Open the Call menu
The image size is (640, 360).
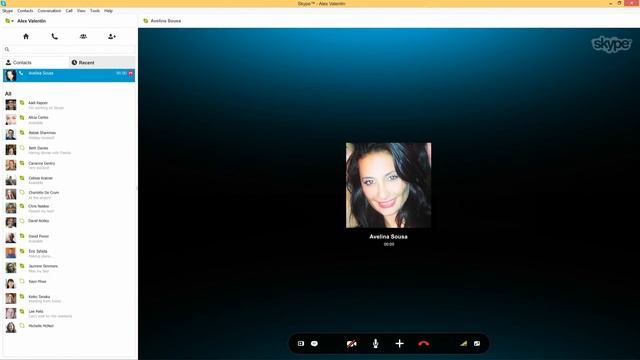69,11
